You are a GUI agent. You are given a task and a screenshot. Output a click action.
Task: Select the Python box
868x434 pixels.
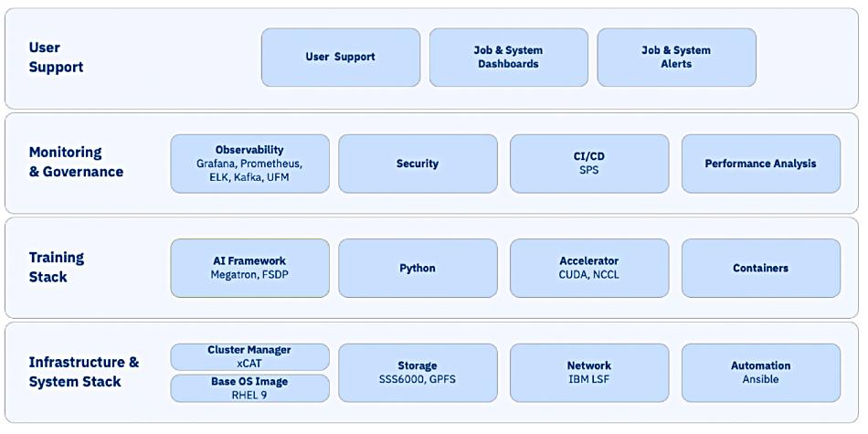pyautogui.click(x=418, y=268)
